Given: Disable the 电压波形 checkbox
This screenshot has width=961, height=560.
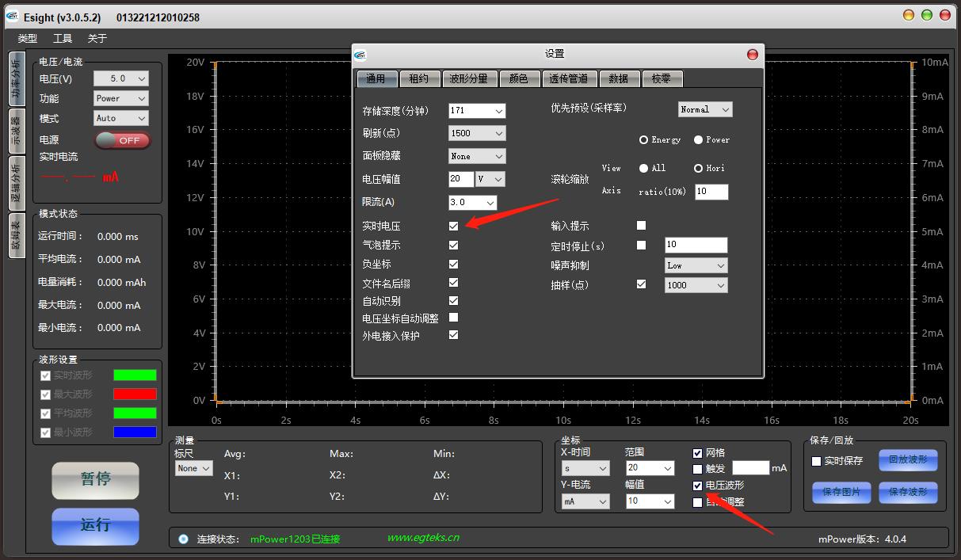Looking at the screenshot, I should (x=697, y=486).
